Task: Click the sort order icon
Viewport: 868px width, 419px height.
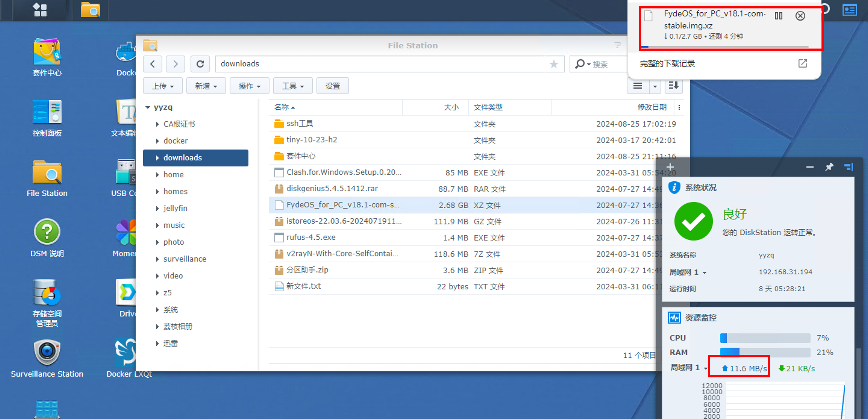Action: [674, 86]
